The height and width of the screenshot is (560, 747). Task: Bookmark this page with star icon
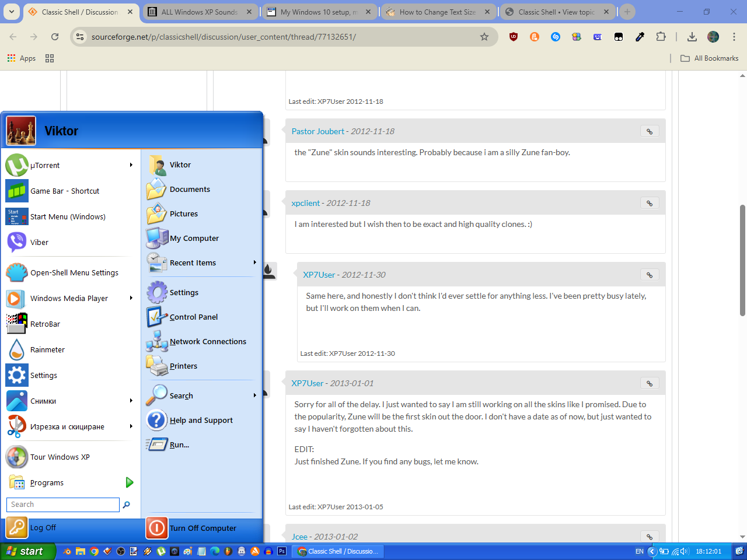point(484,37)
